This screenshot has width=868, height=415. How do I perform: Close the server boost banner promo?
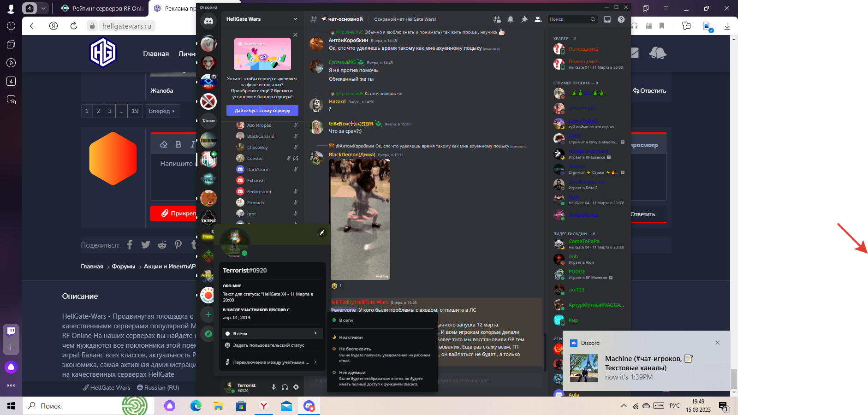tap(295, 35)
